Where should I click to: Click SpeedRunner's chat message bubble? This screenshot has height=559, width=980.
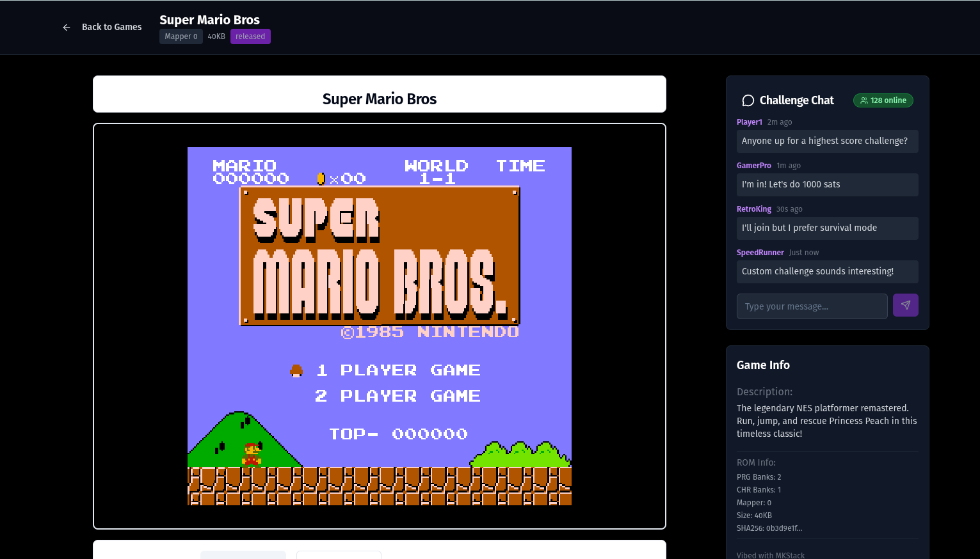pyautogui.click(x=827, y=271)
